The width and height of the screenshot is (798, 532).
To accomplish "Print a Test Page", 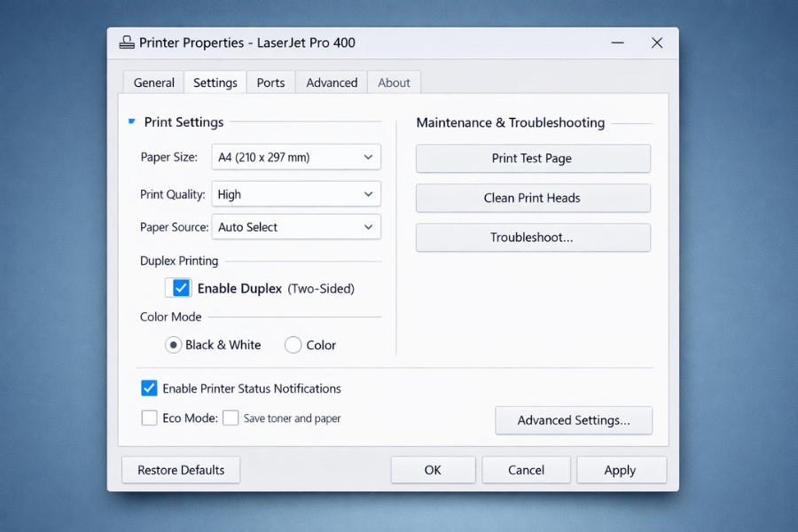I will pos(532,158).
